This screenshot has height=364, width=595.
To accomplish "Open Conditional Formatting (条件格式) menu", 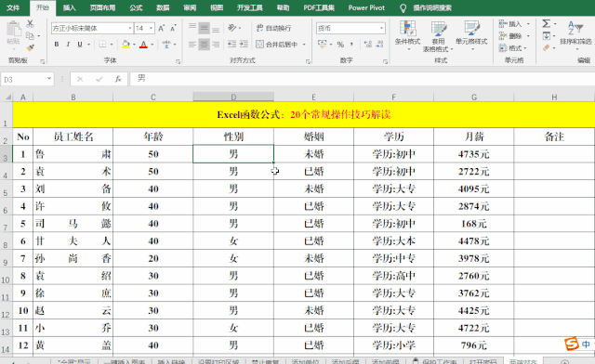I will (x=407, y=35).
